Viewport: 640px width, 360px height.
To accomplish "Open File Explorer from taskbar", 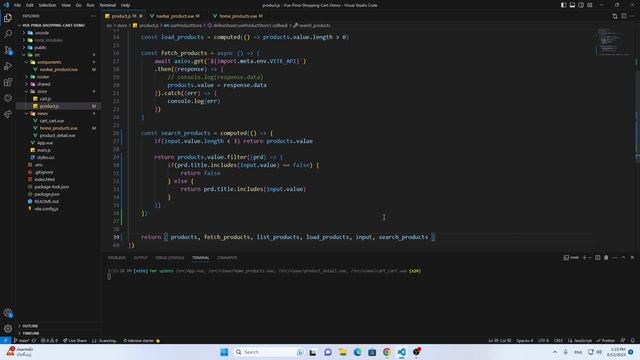I will click(x=342, y=352).
